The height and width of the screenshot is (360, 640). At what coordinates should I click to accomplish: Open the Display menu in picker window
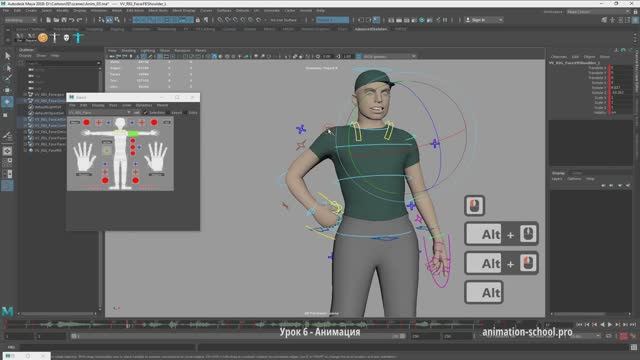(98, 105)
